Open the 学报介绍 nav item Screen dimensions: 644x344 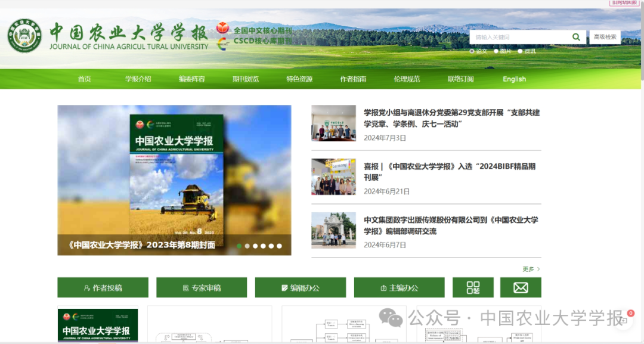coord(138,79)
